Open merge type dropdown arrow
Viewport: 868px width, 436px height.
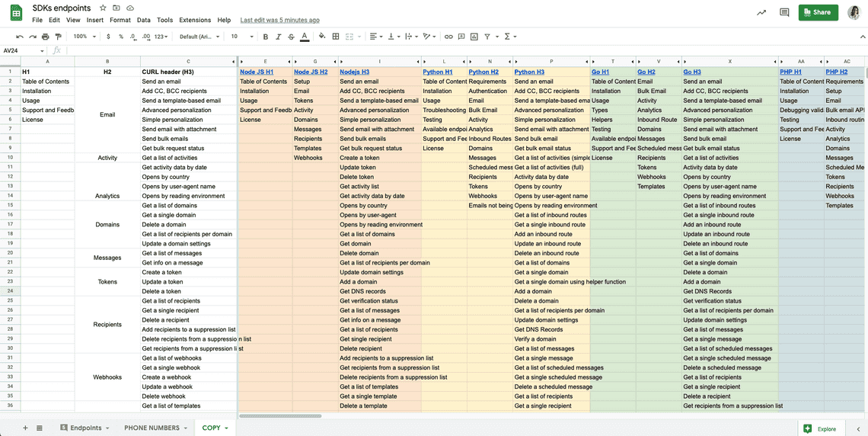[x=359, y=37]
